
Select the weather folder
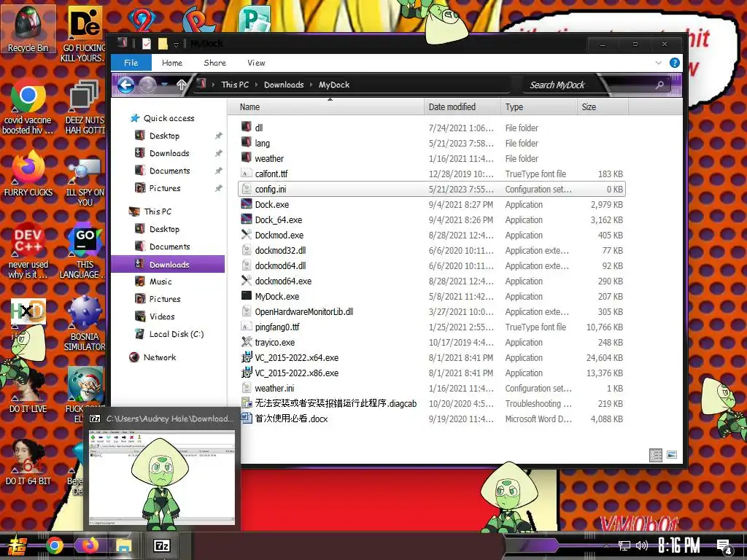[x=268, y=158]
